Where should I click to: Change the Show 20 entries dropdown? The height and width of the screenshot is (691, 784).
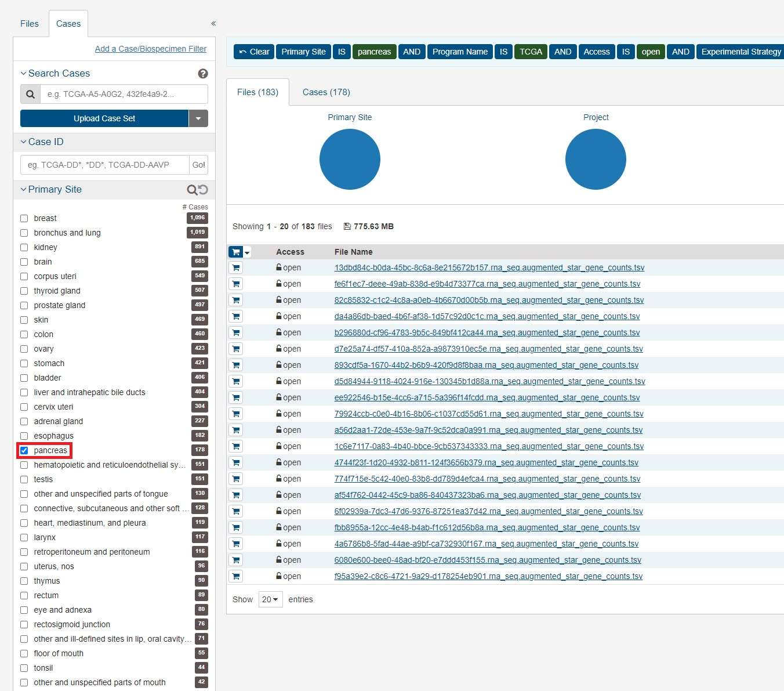(270, 599)
